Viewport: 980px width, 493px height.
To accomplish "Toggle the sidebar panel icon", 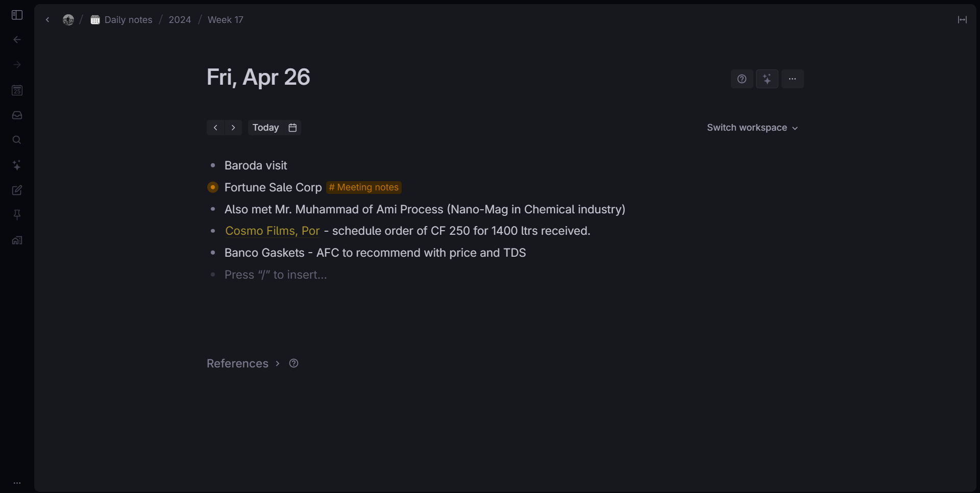I will (17, 15).
